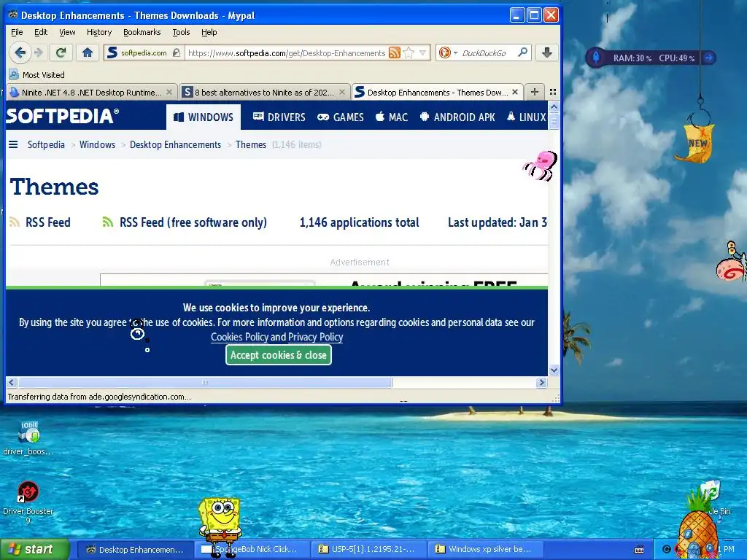The width and height of the screenshot is (747, 560).
Task: Click the search magnifier icon
Action: [x=522, y=52]
